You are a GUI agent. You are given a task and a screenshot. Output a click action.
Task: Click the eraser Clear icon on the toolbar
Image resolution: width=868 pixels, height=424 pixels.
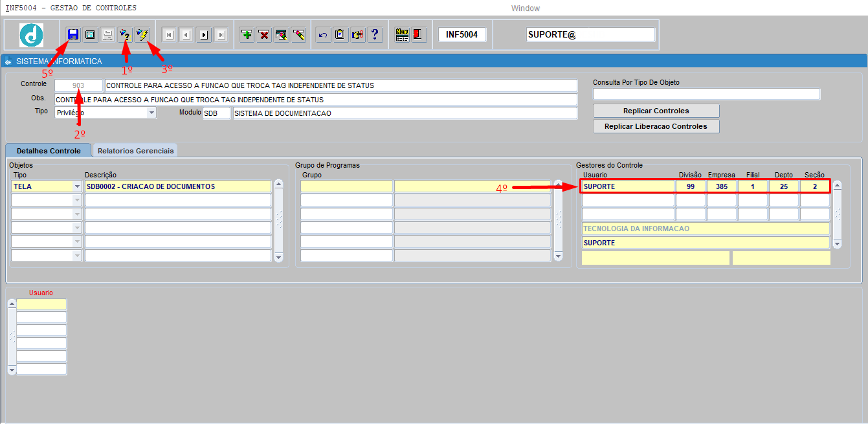pos(298,34)
